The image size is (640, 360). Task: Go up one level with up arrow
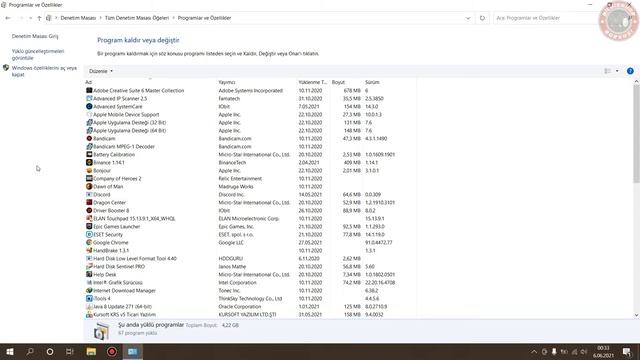point(39,18)
